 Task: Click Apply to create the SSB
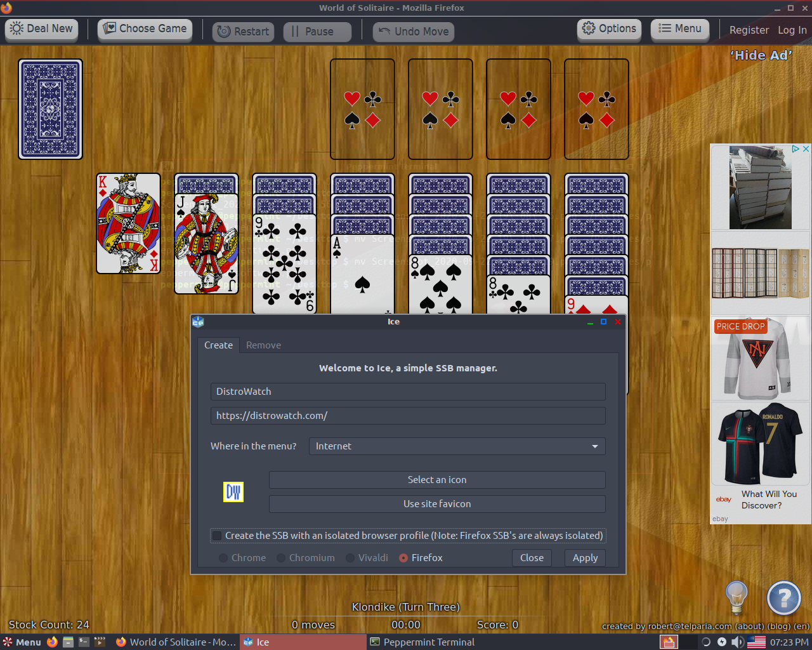(x=585, y=558)
